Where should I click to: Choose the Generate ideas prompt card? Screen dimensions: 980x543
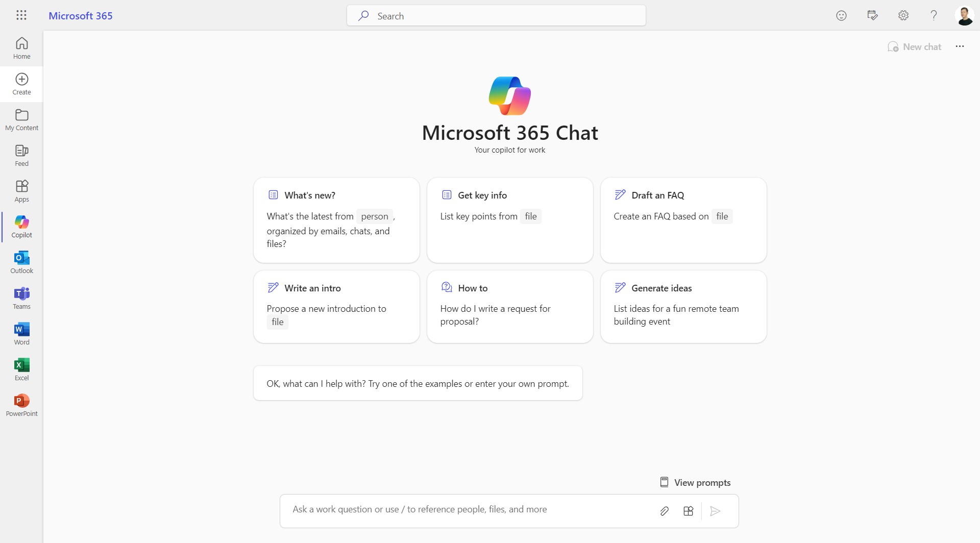pos(683,306)
